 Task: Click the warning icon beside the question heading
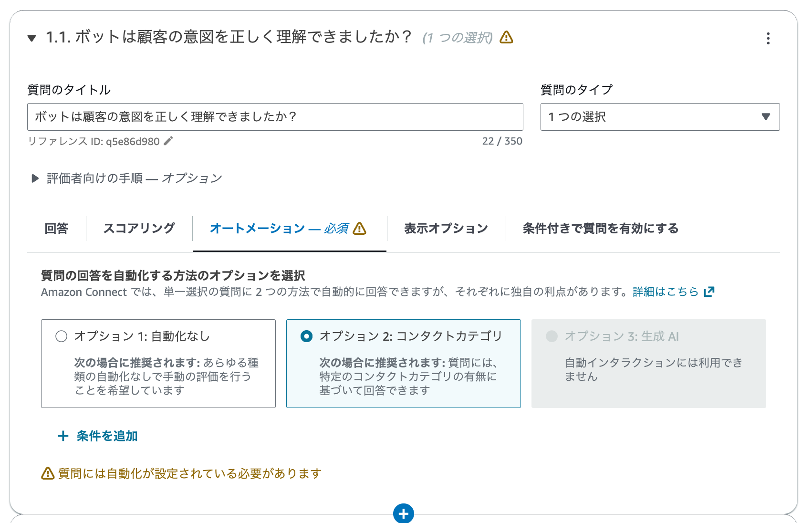(x=507, y=36)
